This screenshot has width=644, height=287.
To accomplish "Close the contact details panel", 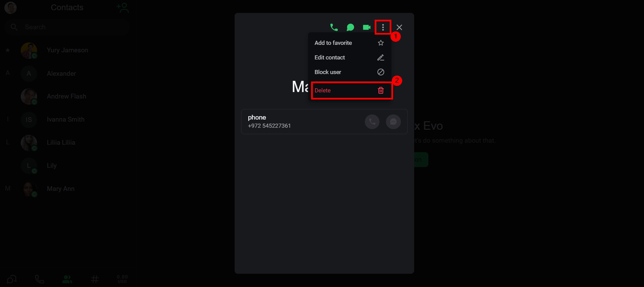I will point(399,27).
